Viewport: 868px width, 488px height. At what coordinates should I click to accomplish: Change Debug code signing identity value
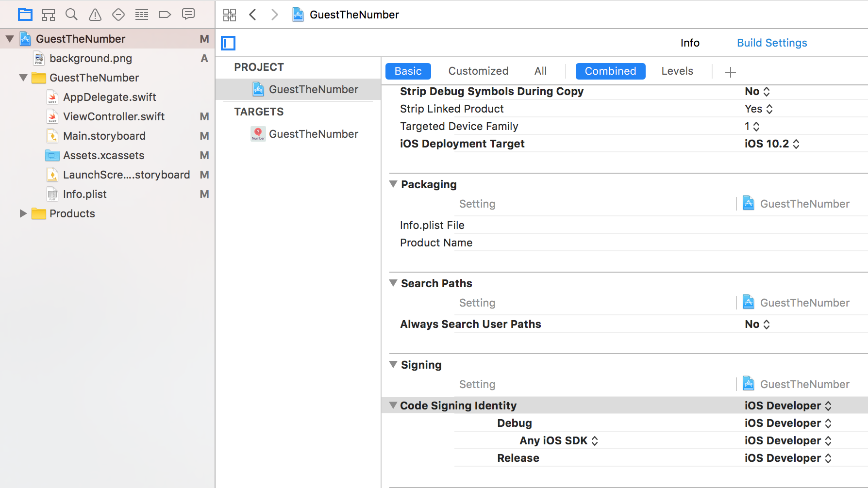click(788, 423)
